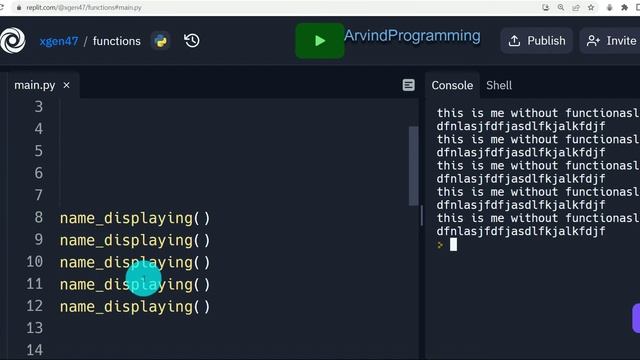
Task: Click the browser share icon
Action: coord(576,7)
